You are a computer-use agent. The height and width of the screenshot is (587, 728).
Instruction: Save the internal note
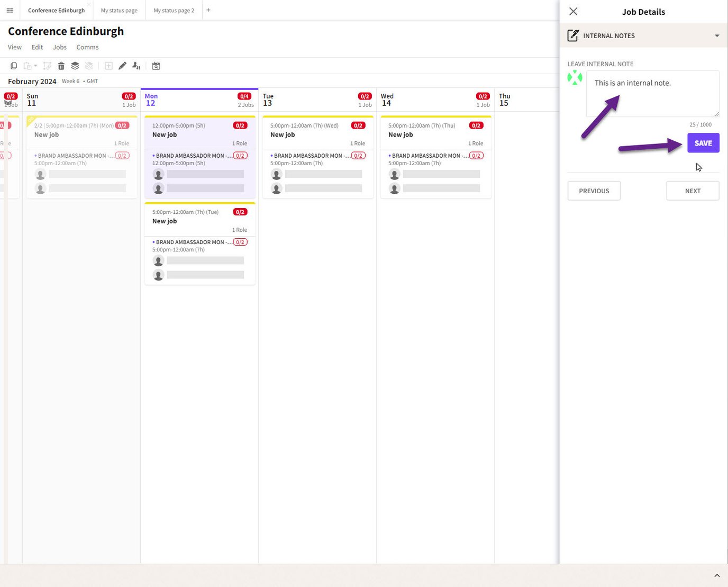tap(703, 143)
